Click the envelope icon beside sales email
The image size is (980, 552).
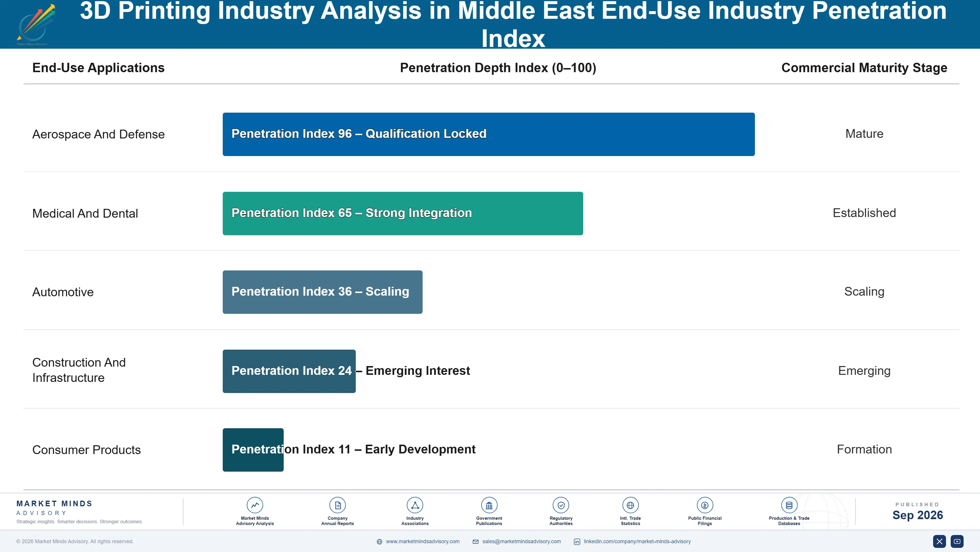[476, 542]
